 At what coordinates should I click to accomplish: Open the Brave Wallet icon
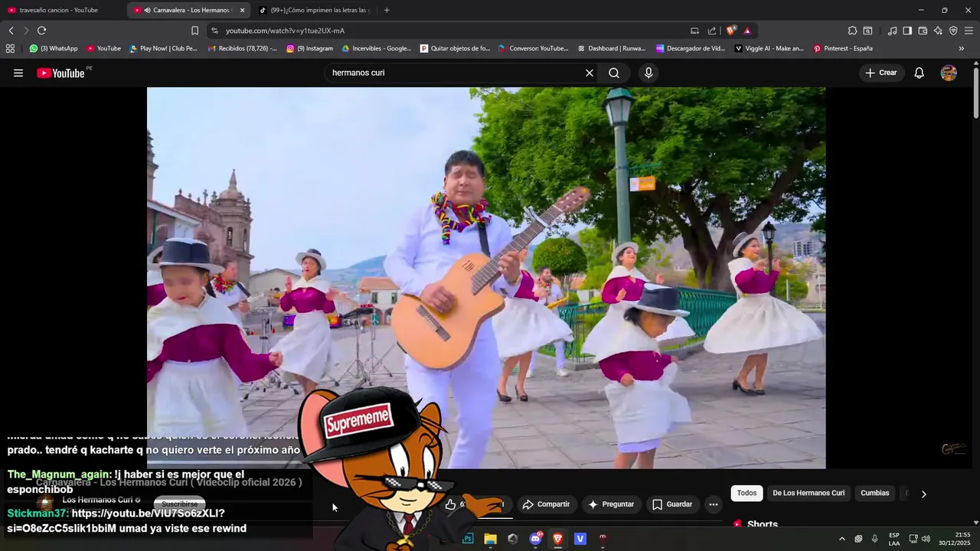pos(923,31)
